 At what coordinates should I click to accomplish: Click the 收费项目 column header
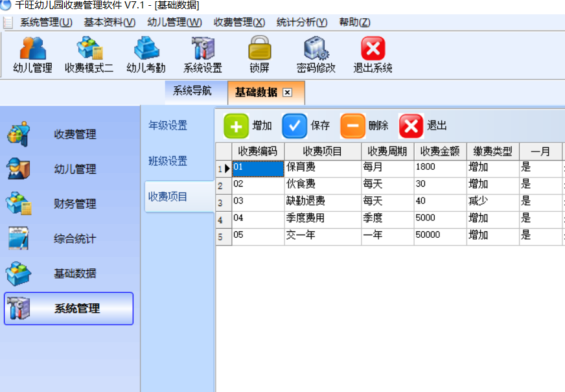[323, 152]
